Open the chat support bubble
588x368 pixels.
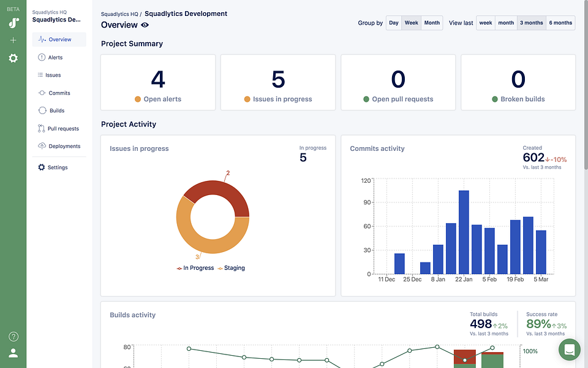pyautogui.click(x=569, y=349)
